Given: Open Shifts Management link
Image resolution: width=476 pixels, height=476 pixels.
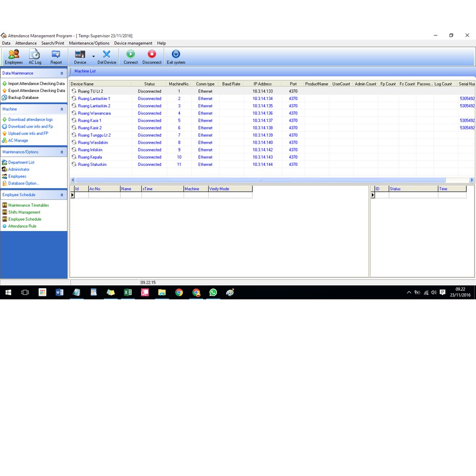Looking at the screenshot, I should [24, 212].
